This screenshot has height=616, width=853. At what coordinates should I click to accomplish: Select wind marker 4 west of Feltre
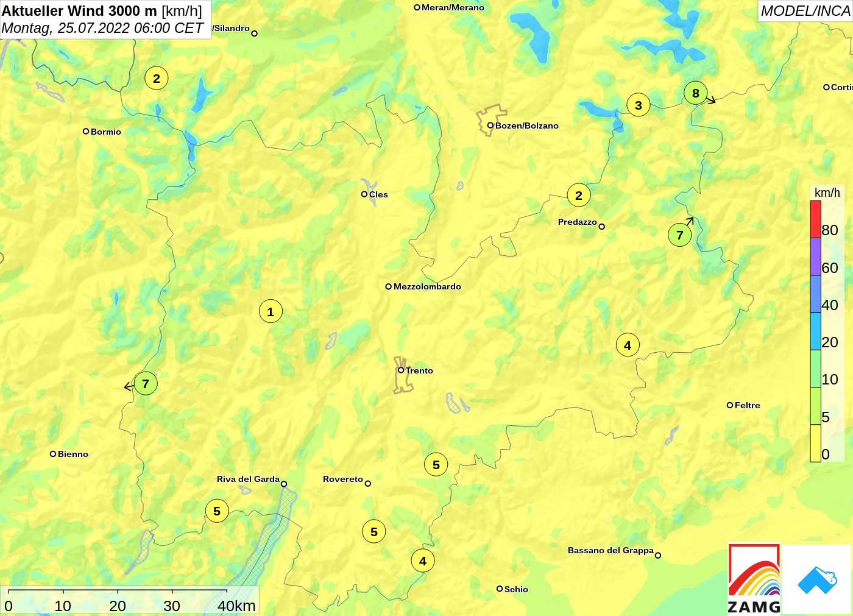point(628,345)
